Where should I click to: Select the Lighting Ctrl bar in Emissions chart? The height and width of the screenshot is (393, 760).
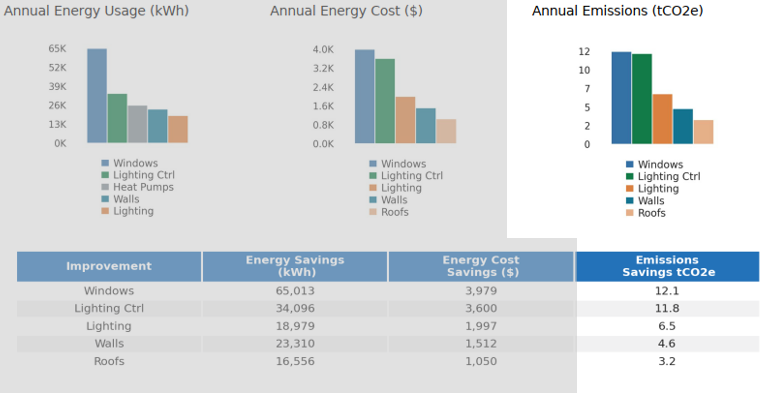point(642,99)
